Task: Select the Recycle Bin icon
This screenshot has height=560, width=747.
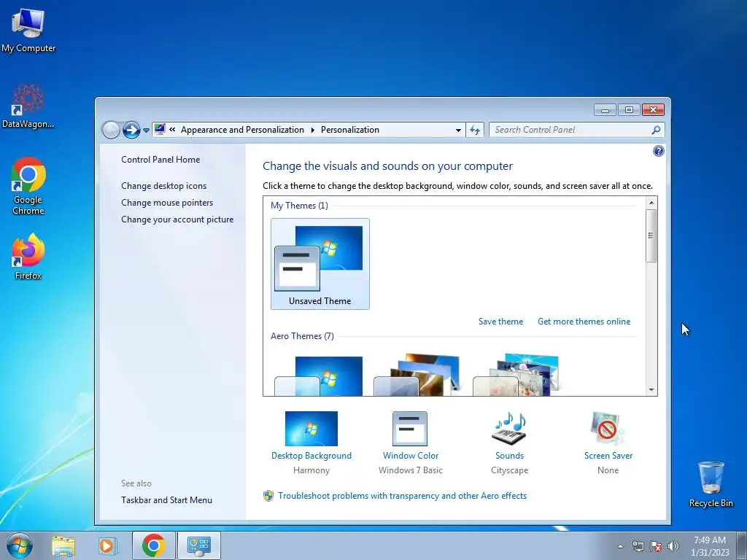Action: pos(711,484)
